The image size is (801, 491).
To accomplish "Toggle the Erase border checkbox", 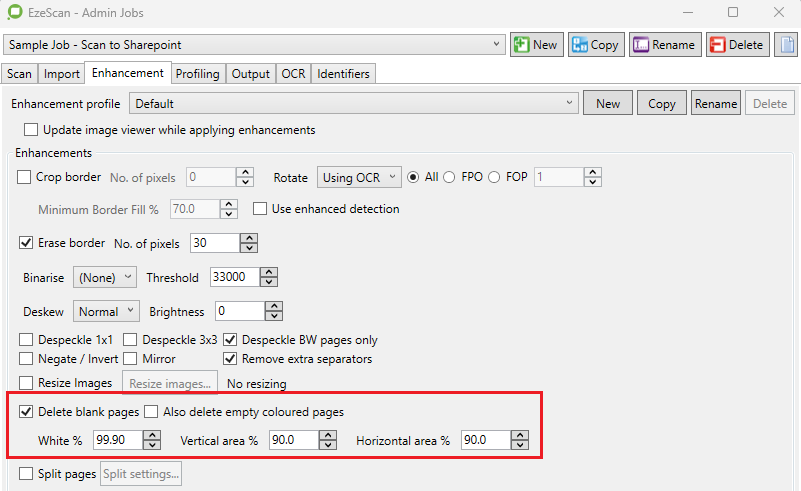I will pos(26,243).
